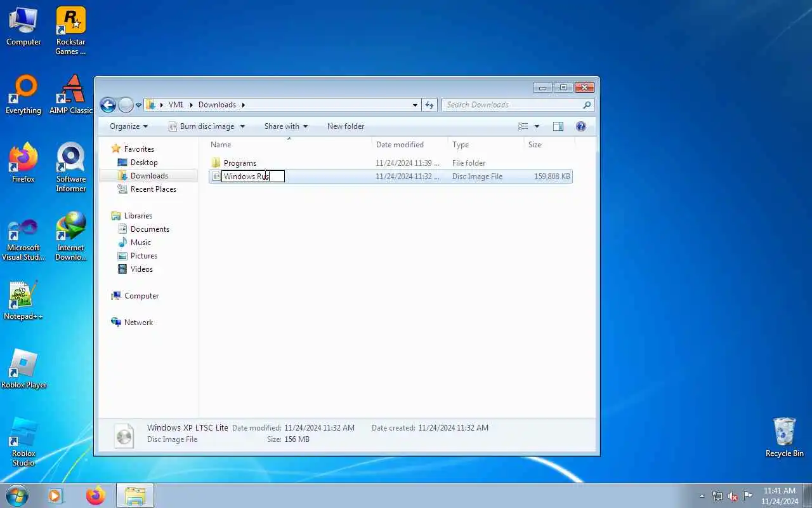Open Explorer Help question mark button
The width and height of the screenshot is (812, 508).
580,126
